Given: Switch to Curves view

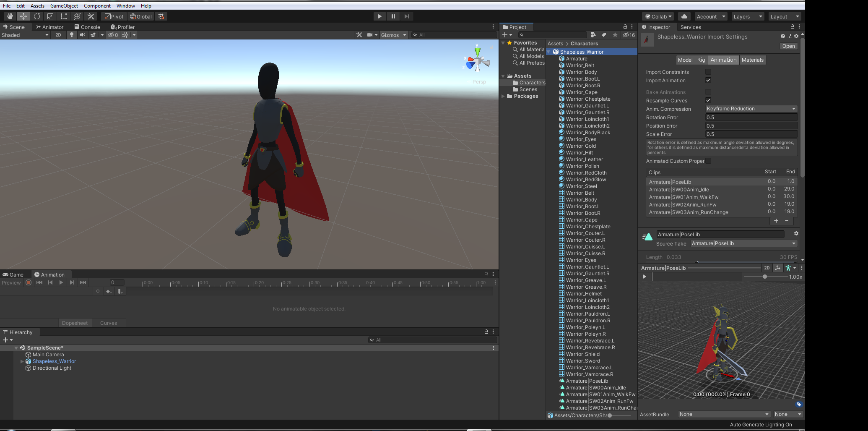Looking at the screenshot, I should (x=109, y=323).
